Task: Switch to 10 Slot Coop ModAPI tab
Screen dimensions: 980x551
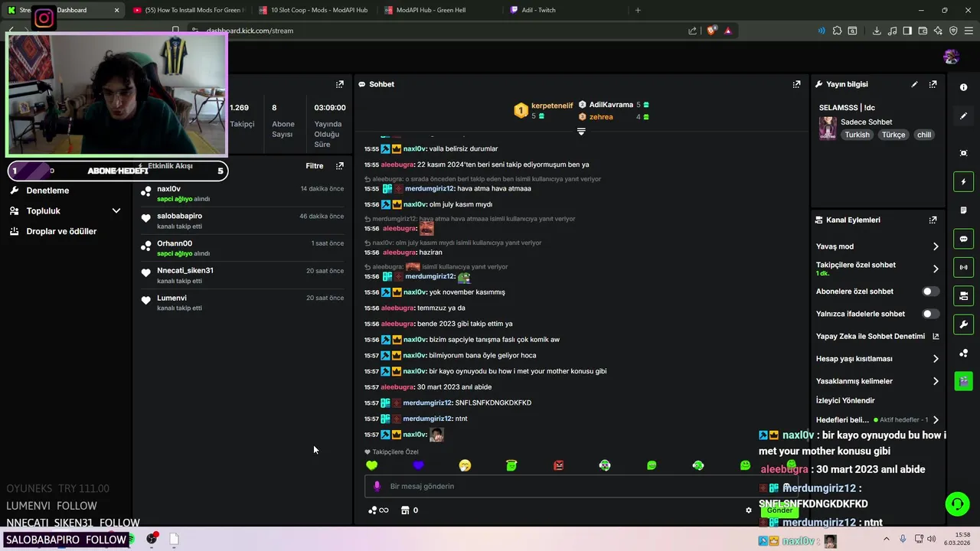Action: pyautogui.click(x=314, y=10)
